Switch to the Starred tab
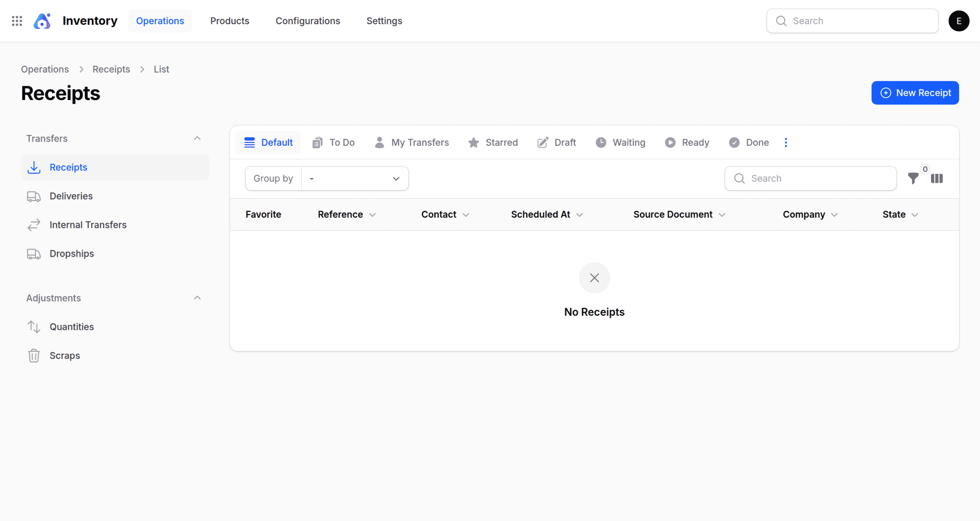 [493, 143]
